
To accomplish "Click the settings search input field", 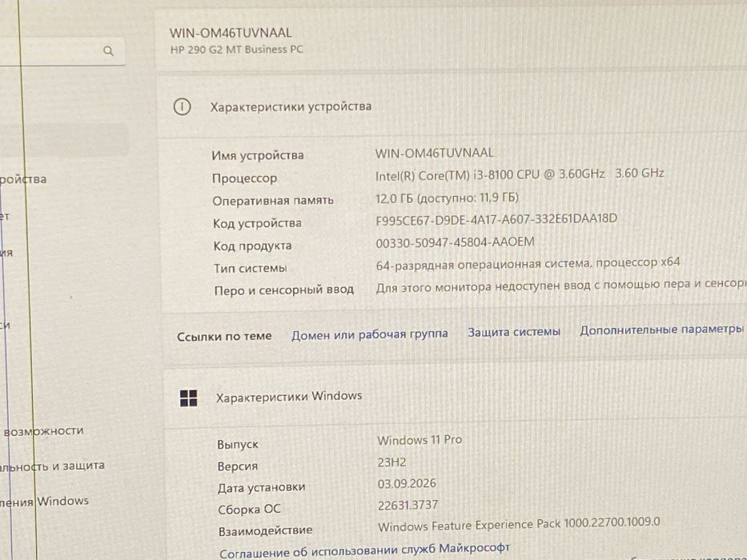I will pos(62,51).
